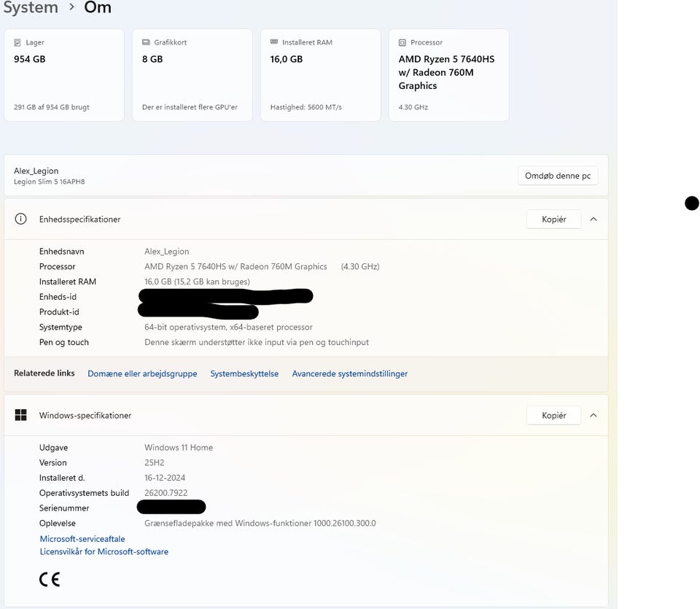This screenshot has width=700, height=609.
Task: Click the Processor card icon
Action: (x=402, y=42)
